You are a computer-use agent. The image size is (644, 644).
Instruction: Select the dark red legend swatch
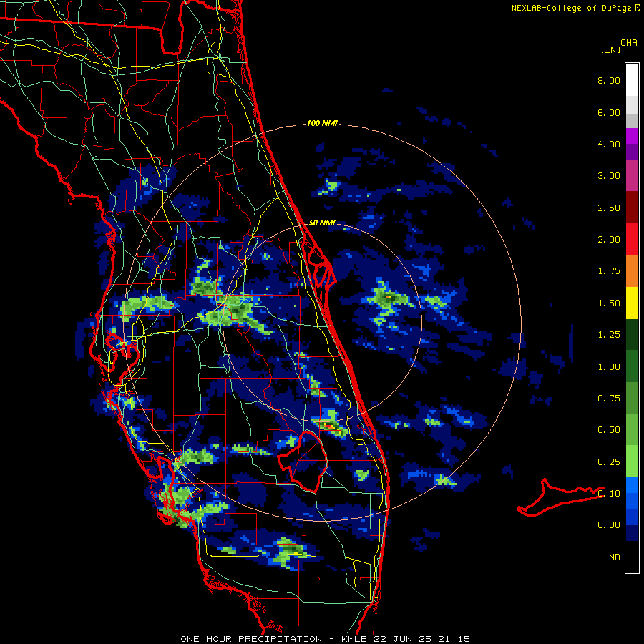[632, 208]
